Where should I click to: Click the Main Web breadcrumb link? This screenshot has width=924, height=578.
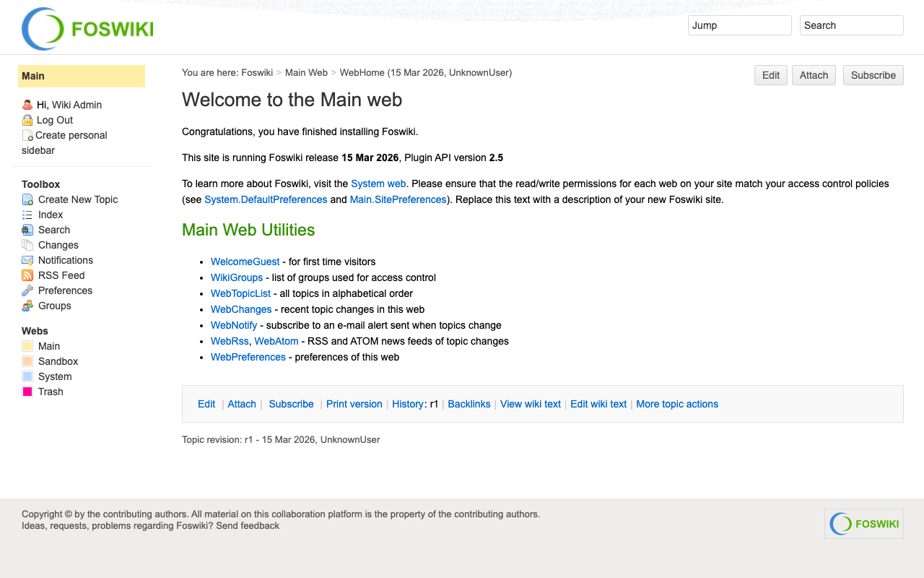pyautogui.click(x=306, y=72)
